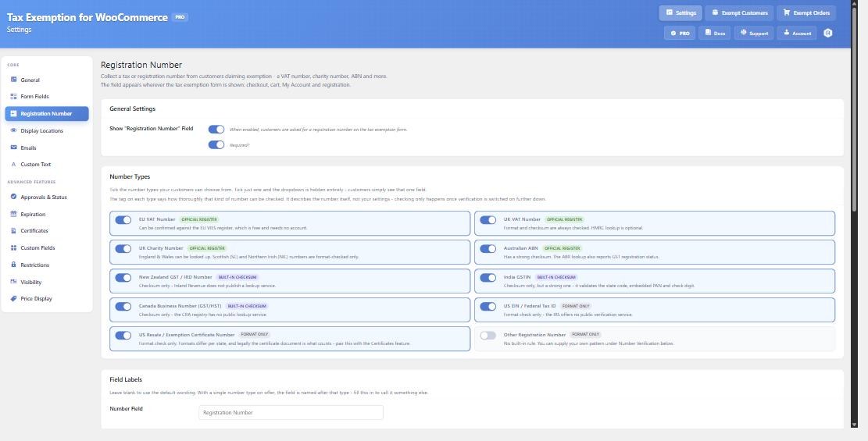The height and width of the screenshot is (441, 868).
Task: Disable New Zealand GST / IRD Number toggle
Action: [123, 278]
